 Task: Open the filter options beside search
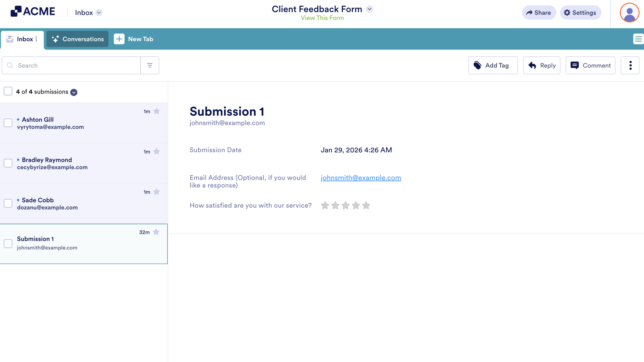coord(150,65)
